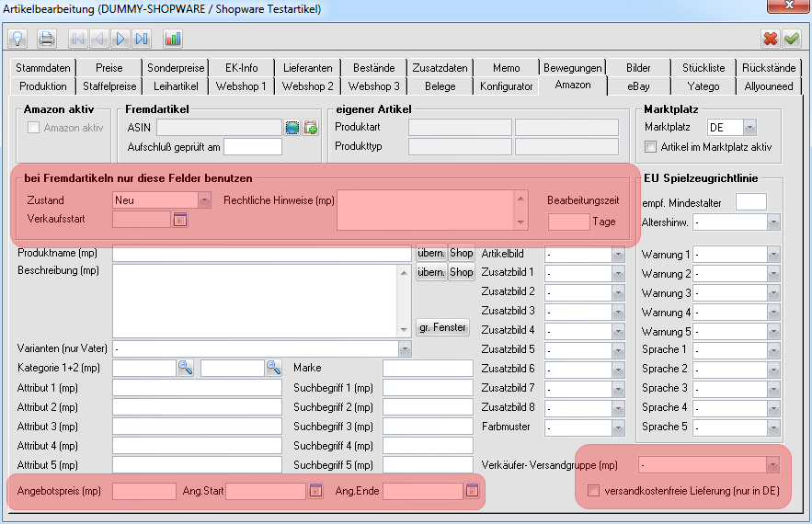Toggle Amazon aktiv checkbox
Image resolution: width=812 pixels, height=524 pixels.
coord(34,128)
